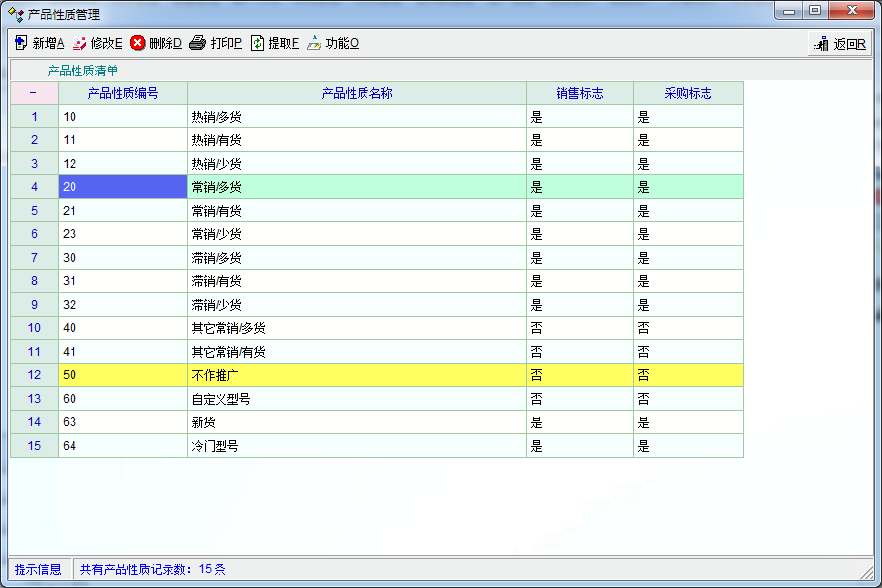
Task: Click the New (新增A) toolbar icon
Action: [x=22, y=43]
